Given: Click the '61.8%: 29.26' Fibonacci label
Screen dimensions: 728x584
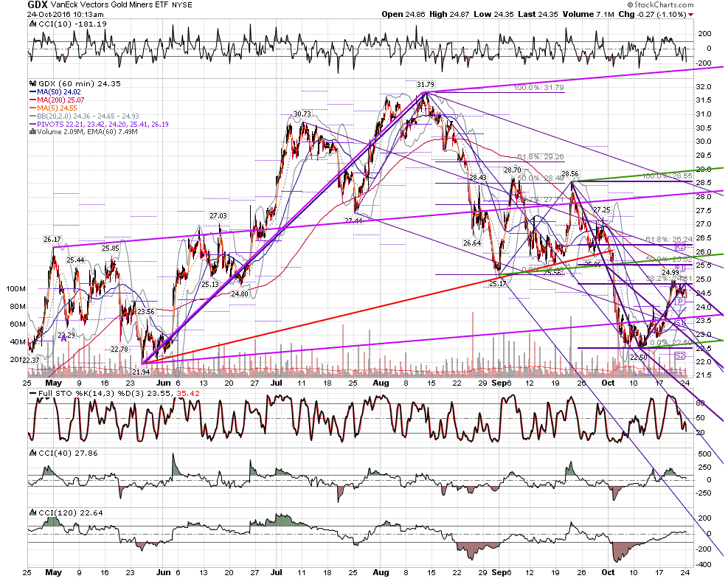Looking at the screenshot, I should tap(541, 157).
